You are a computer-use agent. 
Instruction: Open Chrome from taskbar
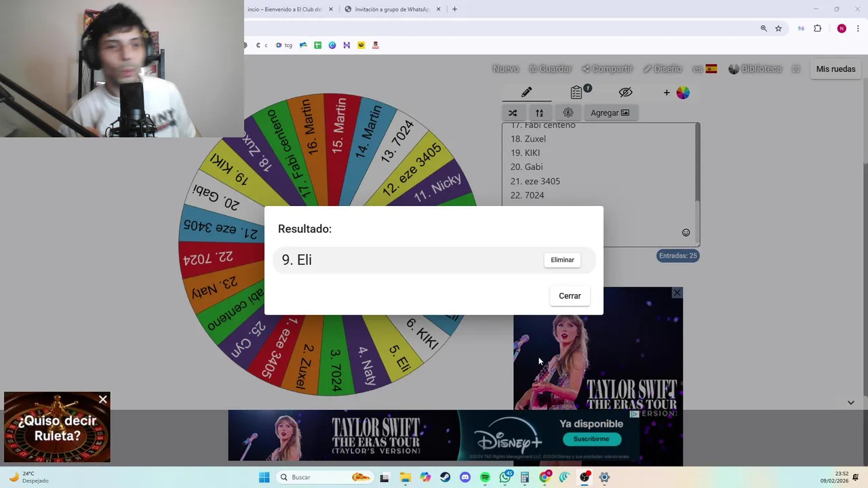point(545,477)
